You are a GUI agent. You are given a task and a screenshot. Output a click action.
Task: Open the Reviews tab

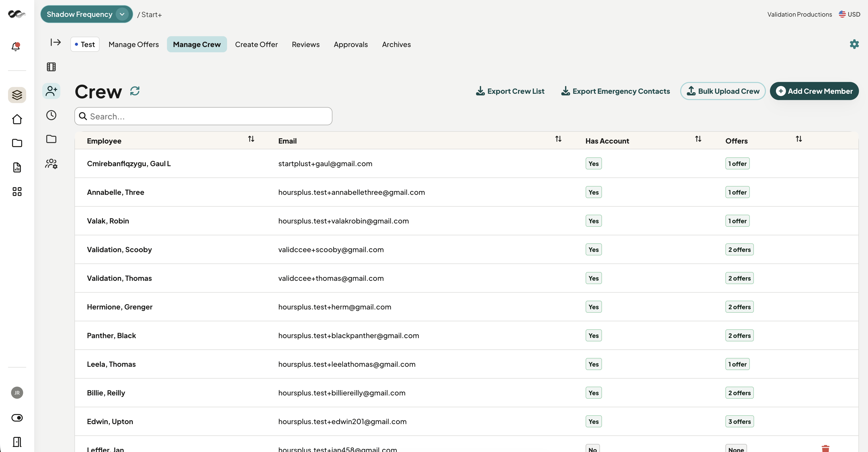[x=306, y=44]
